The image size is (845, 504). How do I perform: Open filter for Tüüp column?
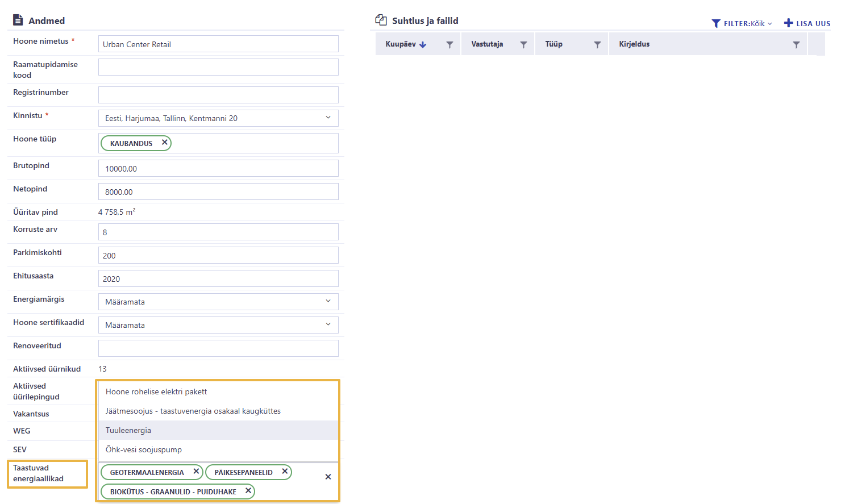[597, 44]
